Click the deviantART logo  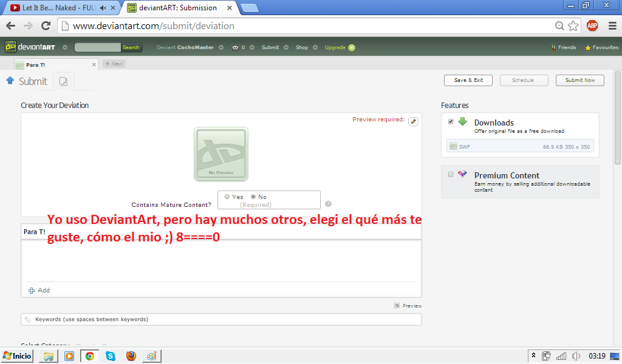tap(30, 47)
